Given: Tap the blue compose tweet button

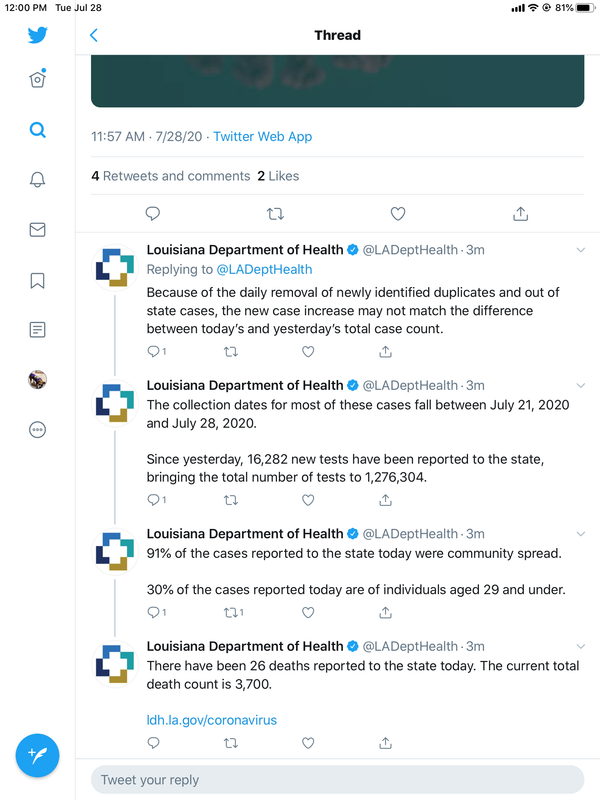Looking at the screenshot, I should point(37,755).
